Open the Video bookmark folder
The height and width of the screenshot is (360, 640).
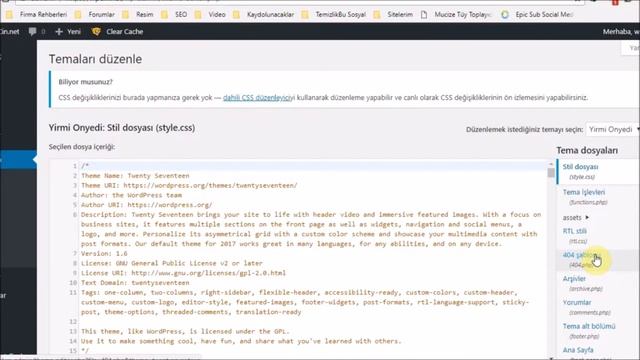click(x=210, y=15)
